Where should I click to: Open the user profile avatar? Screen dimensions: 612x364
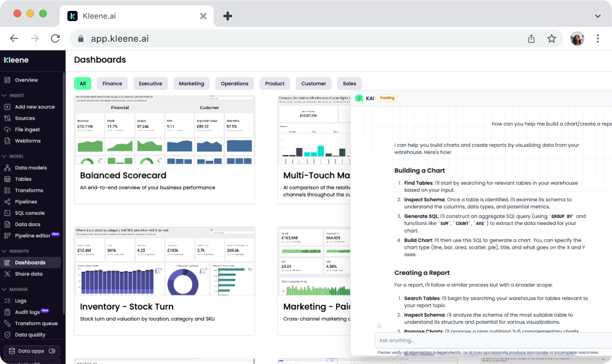point(577,38)
